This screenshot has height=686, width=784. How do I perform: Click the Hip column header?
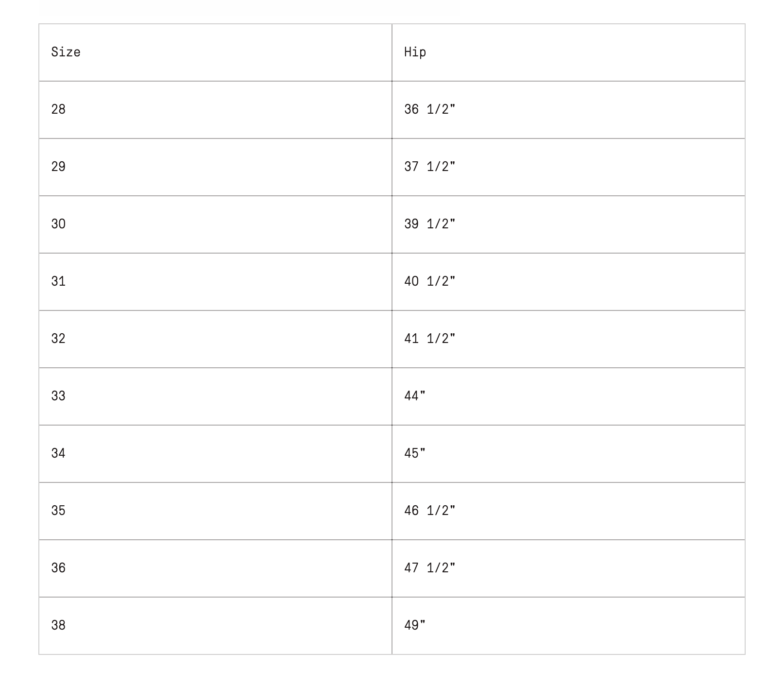point(415,52)
